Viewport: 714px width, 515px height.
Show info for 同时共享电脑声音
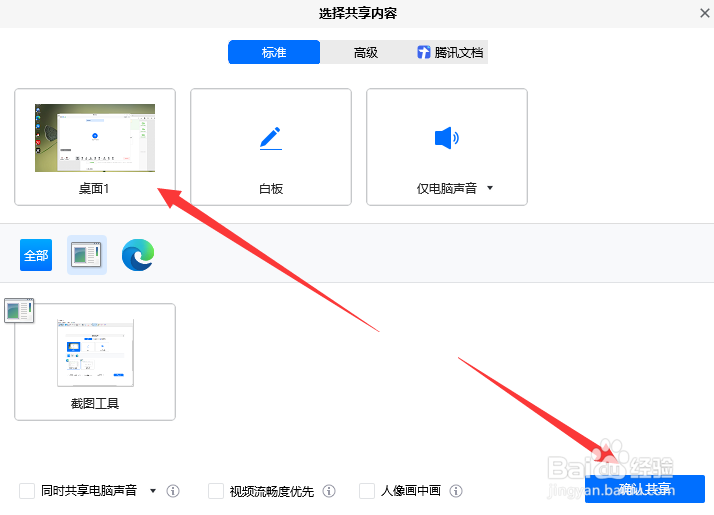(x=173, y=491)
